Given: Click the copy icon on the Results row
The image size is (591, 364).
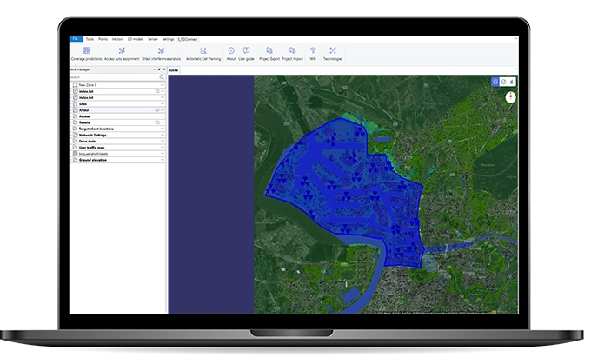Looking at the screenshot, I should (157, 122).
